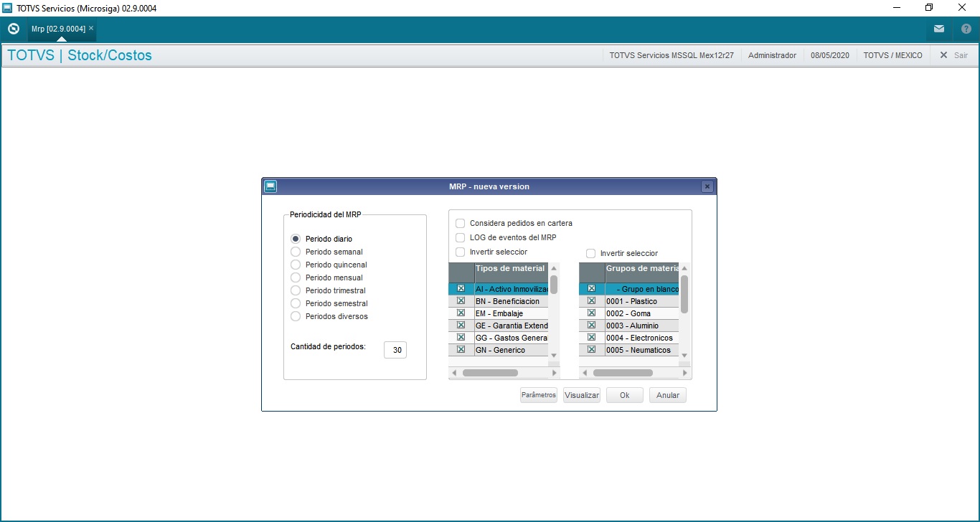Click the Anular cancel button

pos(668,395)
